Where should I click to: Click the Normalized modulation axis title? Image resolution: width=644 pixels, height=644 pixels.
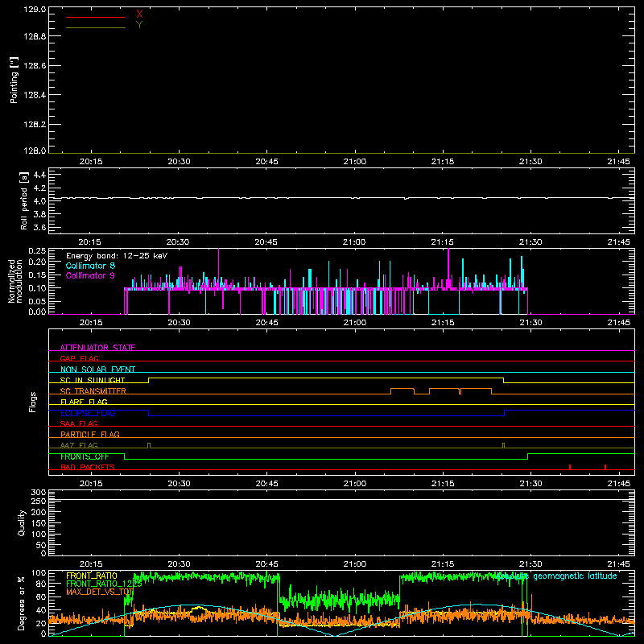(15, 281)
